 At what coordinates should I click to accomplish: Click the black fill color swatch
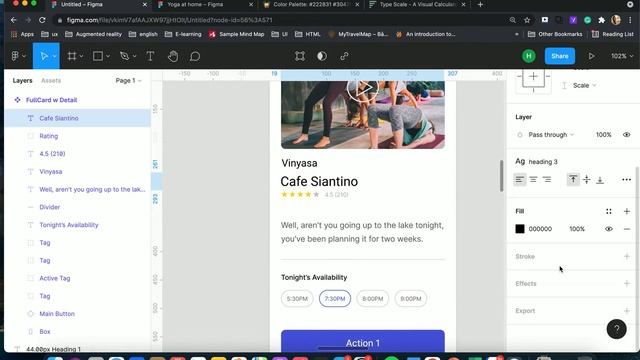520,229
